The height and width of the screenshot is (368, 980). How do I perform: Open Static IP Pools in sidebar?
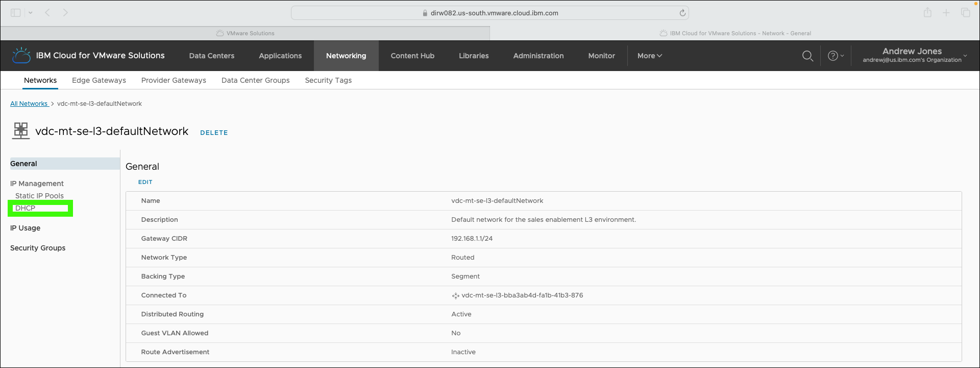(39, 196)
